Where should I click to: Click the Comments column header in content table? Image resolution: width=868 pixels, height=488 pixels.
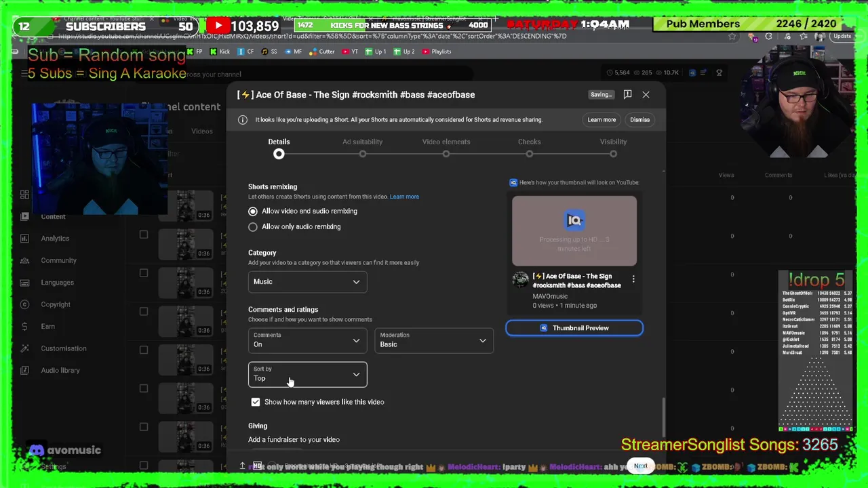[778, 176]
